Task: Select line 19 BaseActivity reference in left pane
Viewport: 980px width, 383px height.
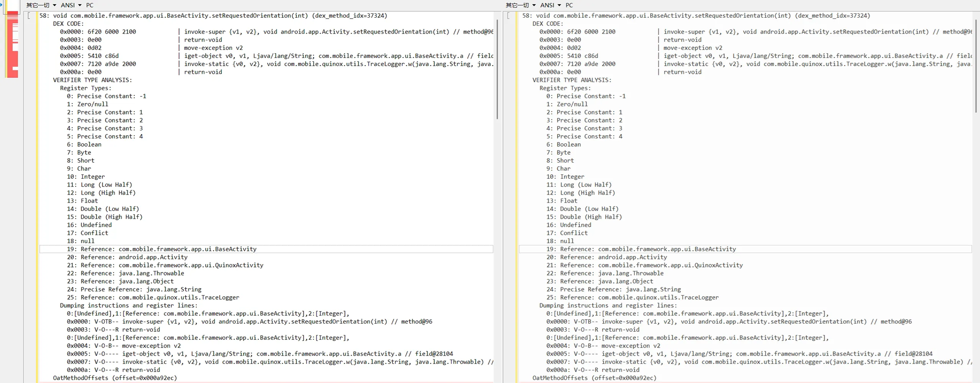Action: point(168,249)
